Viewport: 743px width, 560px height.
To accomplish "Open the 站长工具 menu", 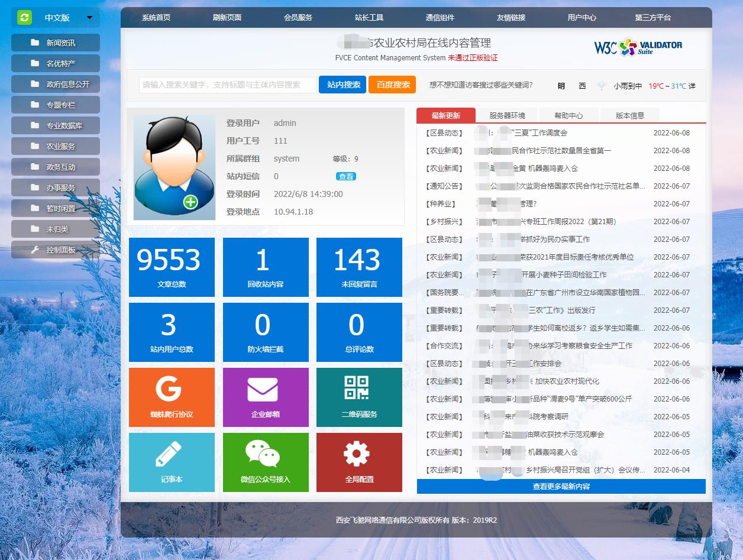I will point(370,18).
